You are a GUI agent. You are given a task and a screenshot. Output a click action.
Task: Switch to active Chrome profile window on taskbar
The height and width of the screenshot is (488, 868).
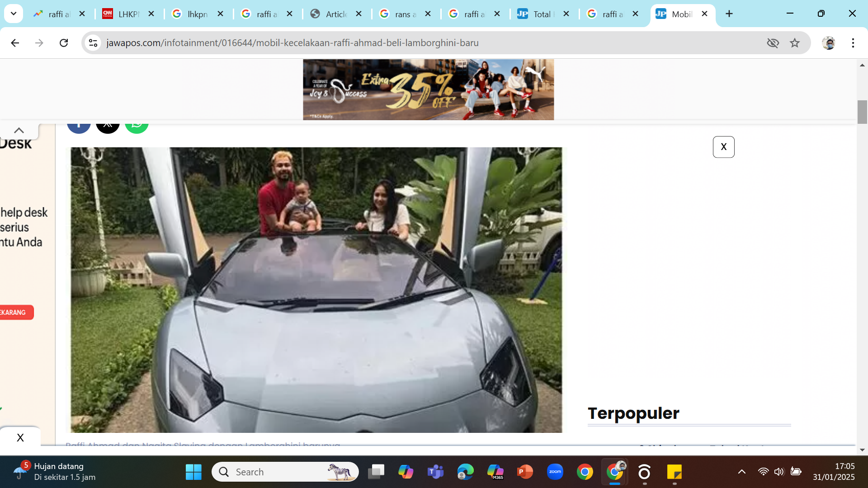pos(615,472)
